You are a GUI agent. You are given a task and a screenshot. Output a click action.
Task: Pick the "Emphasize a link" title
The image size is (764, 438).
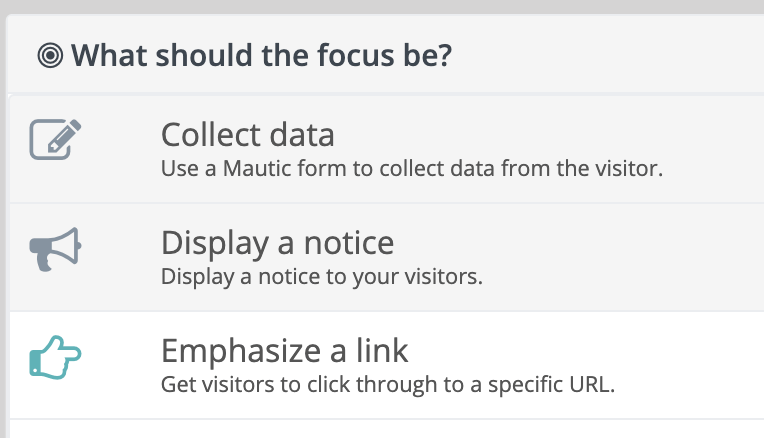(284, 351)
